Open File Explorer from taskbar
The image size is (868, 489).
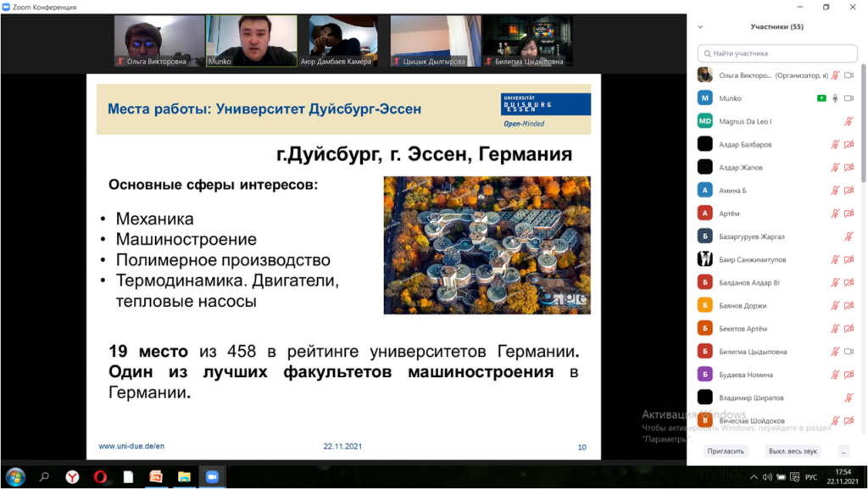(184, 477)
